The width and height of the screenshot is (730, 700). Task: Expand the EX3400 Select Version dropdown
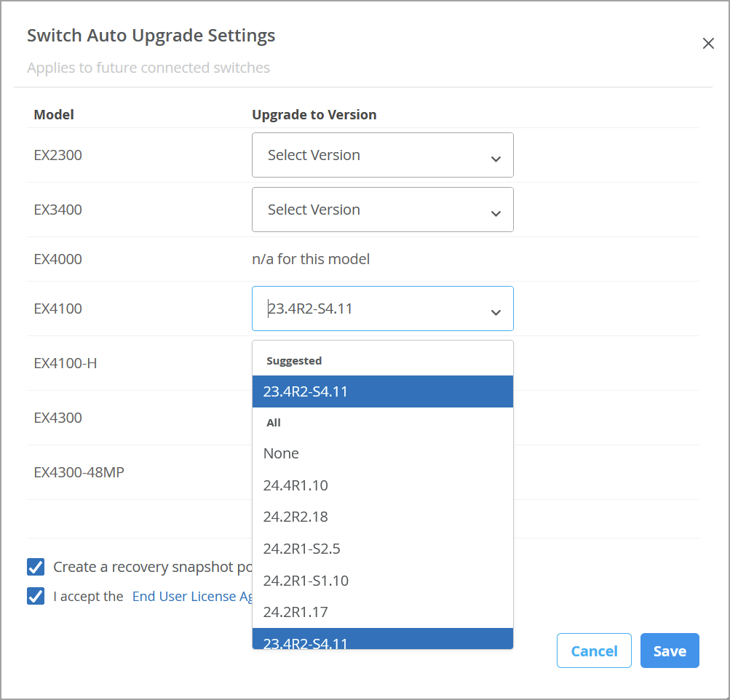click(382, 210)
